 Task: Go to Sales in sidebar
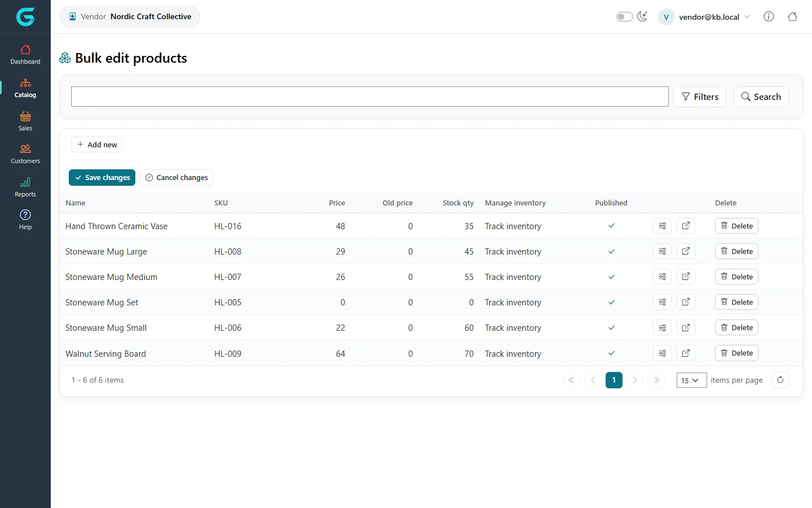25,121
